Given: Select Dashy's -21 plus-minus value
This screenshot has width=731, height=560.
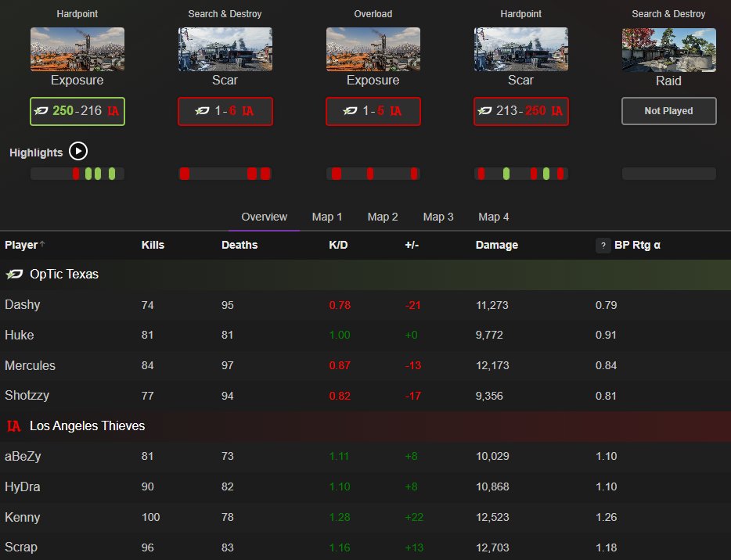Looking at the screenshot, I should point(412,305).
